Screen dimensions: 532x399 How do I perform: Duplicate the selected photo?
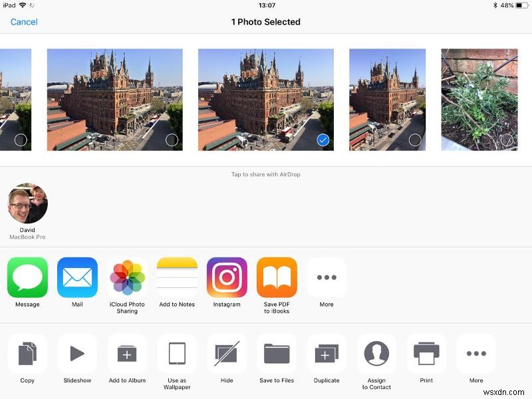[x=327, y=353]
